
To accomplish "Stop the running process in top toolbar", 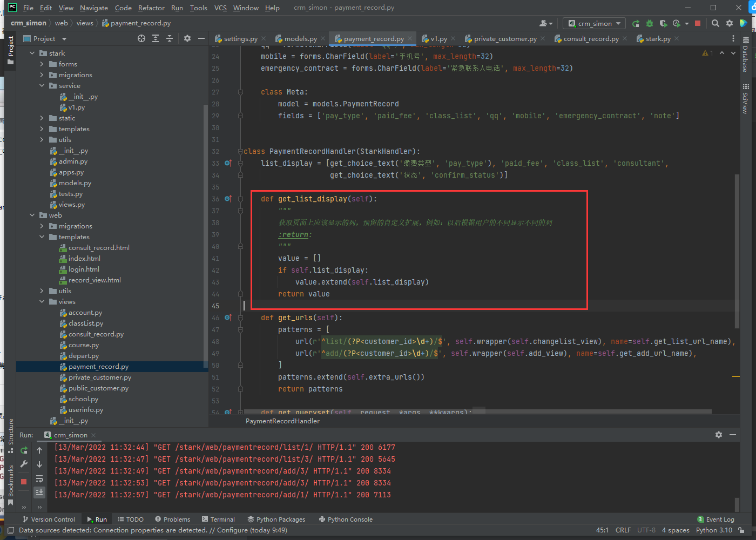I will pos(698,23).
